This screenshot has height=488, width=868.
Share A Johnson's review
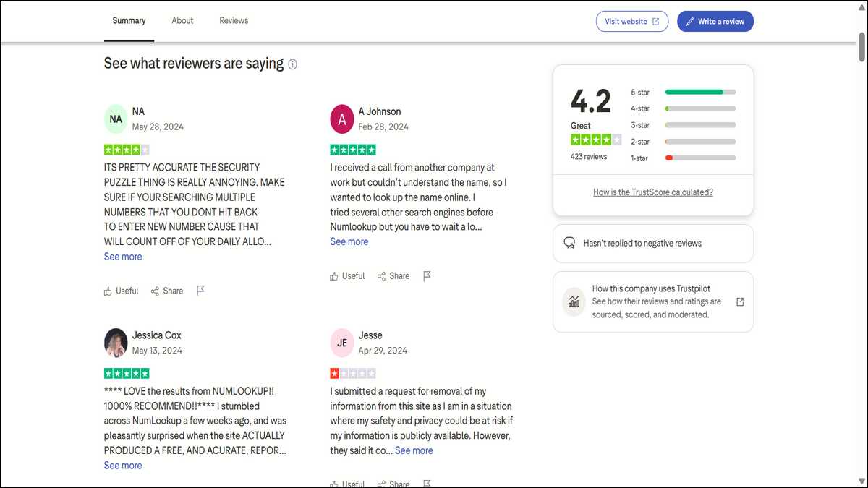[x=393, y=275]
